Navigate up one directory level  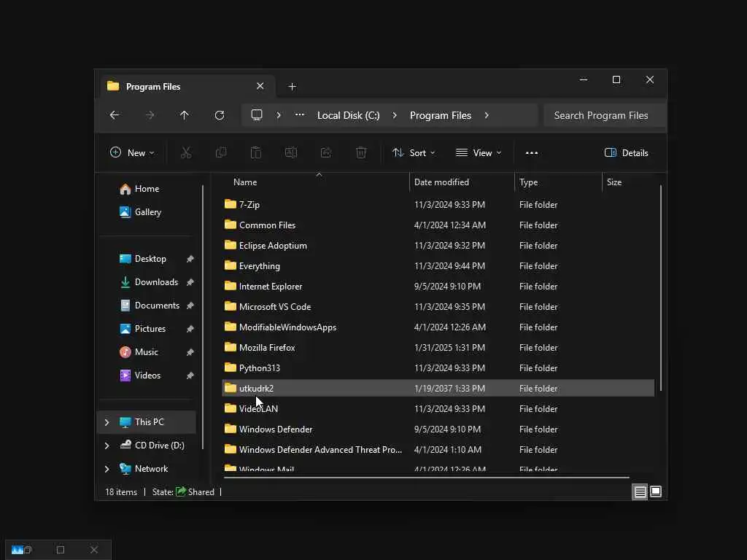coord(185,115)
